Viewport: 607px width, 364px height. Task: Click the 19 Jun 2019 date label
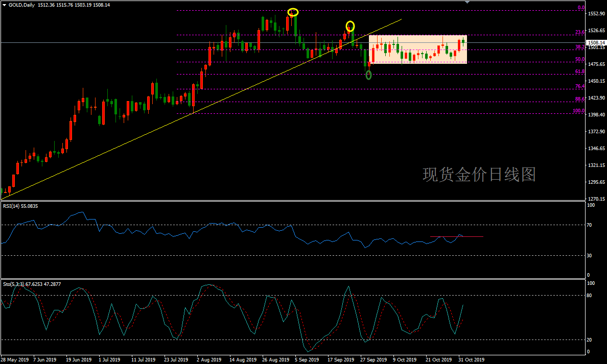point(79,360)
